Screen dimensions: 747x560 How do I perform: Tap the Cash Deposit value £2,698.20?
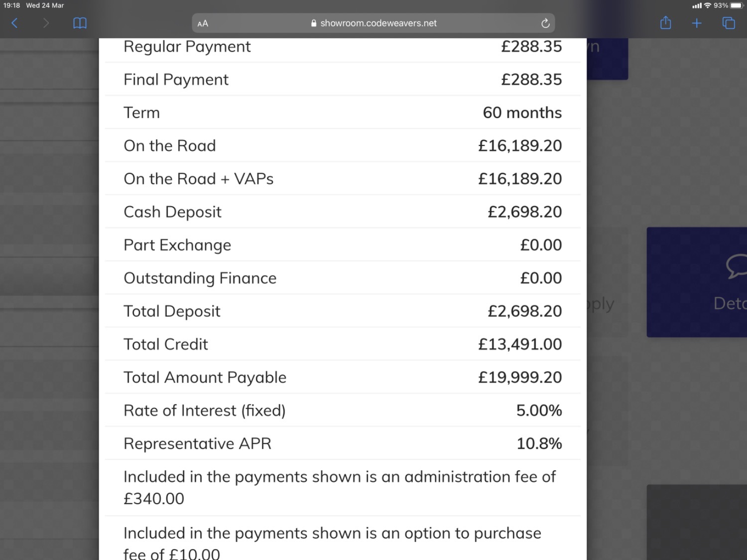(524, 212)
